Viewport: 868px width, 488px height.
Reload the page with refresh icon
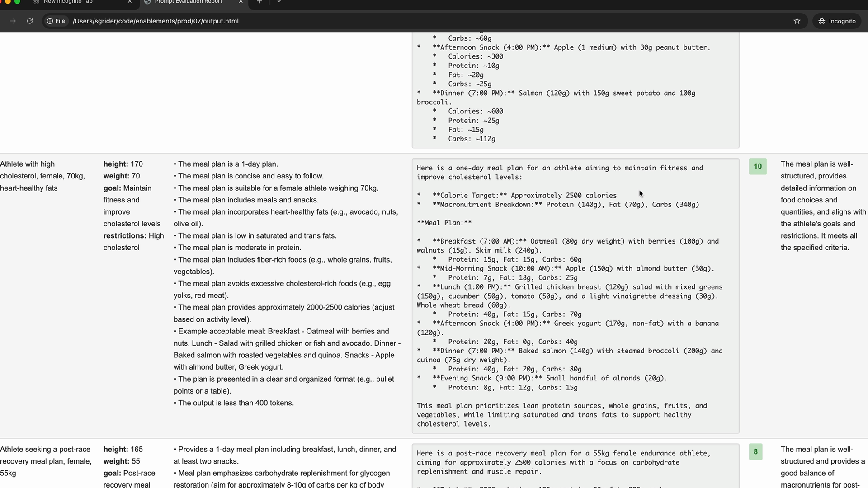click(x=30, y=21)
